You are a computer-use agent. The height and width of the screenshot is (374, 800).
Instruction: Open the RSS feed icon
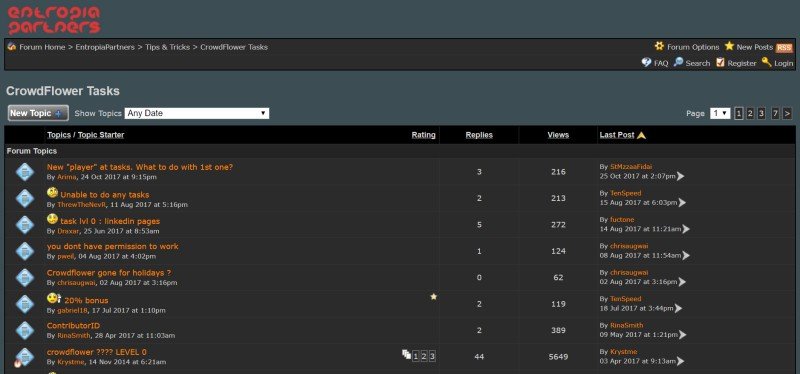(784, 48)
